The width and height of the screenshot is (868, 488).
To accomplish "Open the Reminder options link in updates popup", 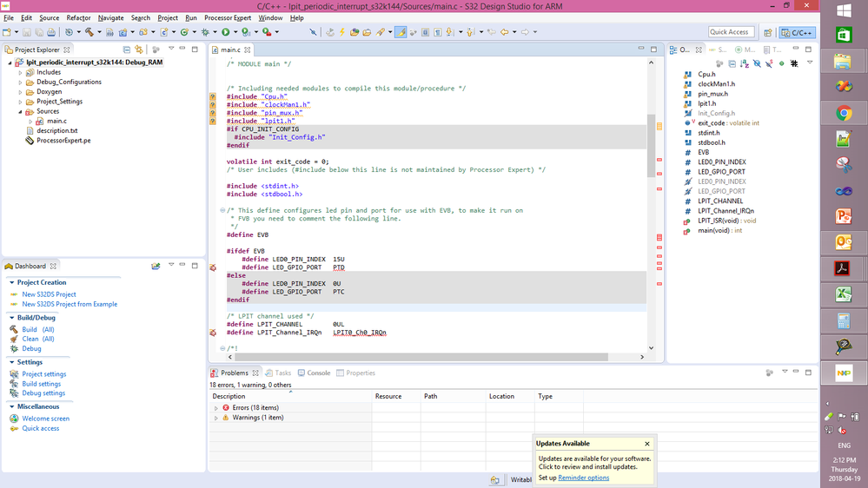I will click(583, 478).
